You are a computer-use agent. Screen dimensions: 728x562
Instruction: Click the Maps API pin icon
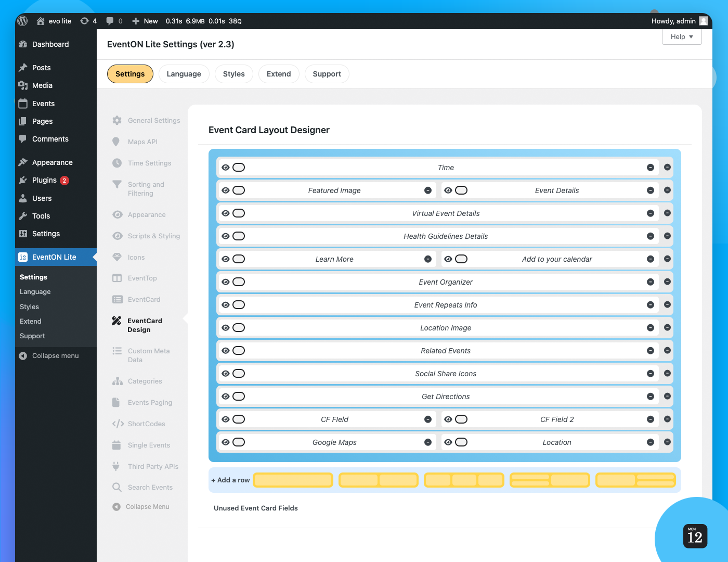[x=116, y=142]
